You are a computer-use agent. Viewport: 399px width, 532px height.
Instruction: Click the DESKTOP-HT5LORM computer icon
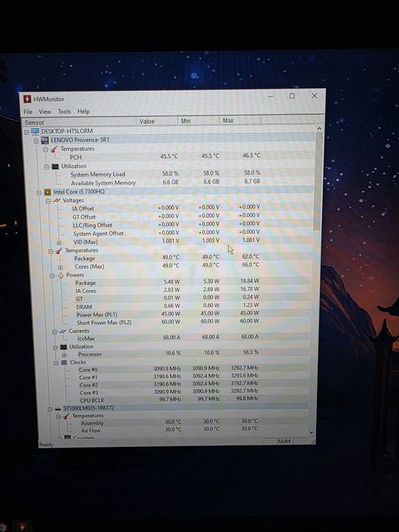click(35, 131)
